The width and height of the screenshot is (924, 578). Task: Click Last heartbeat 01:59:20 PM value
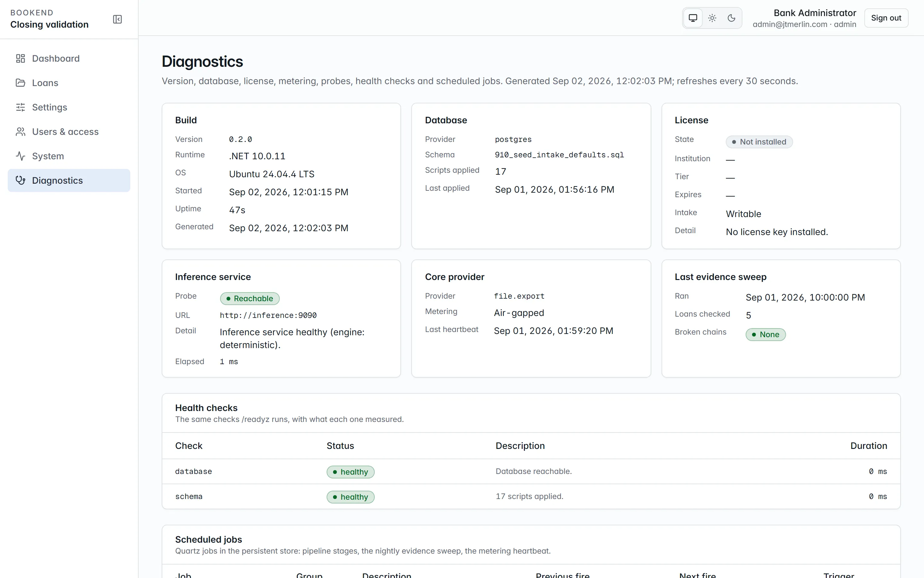click(554, 331)
